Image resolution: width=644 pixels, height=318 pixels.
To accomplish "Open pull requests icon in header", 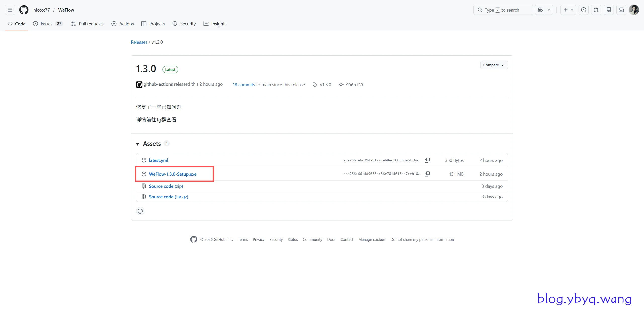I will 596,10.
